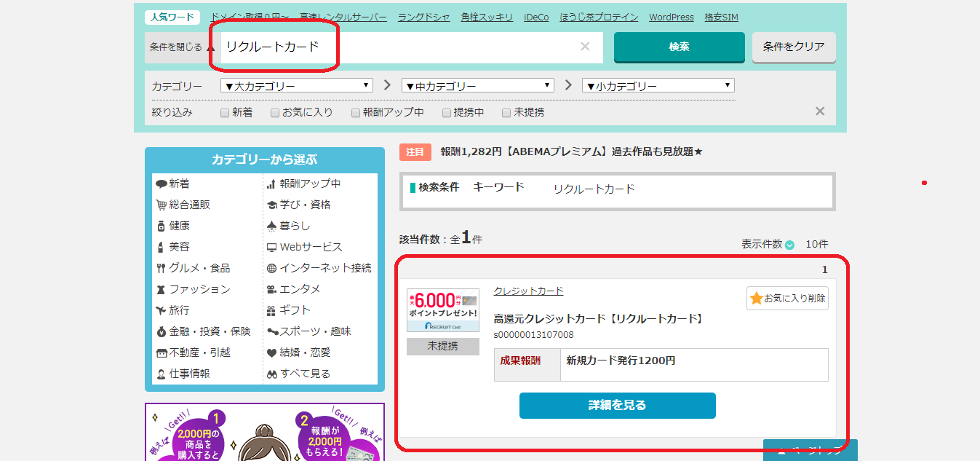Screen dimensions: 980x461
Task: Enable the お気に入り filter checkbox
Action: [275, 113]
